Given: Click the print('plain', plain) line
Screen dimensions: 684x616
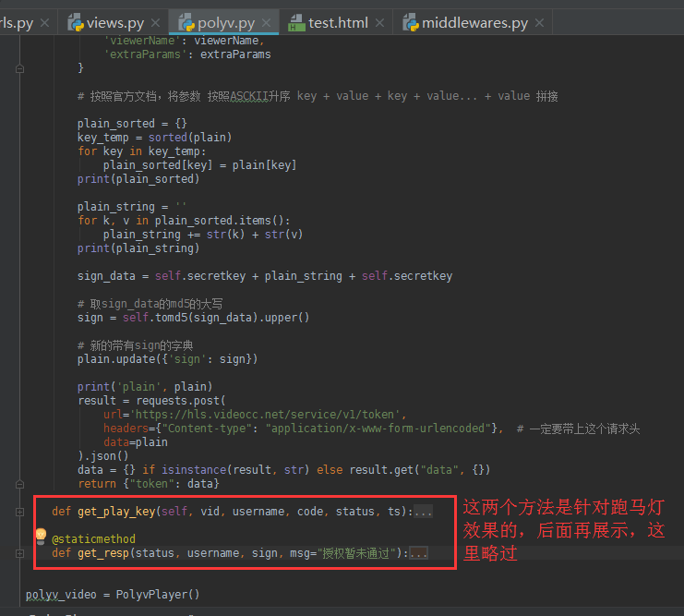Looking at the screenshot, I should pyautogui.click(x=145, y=387).
